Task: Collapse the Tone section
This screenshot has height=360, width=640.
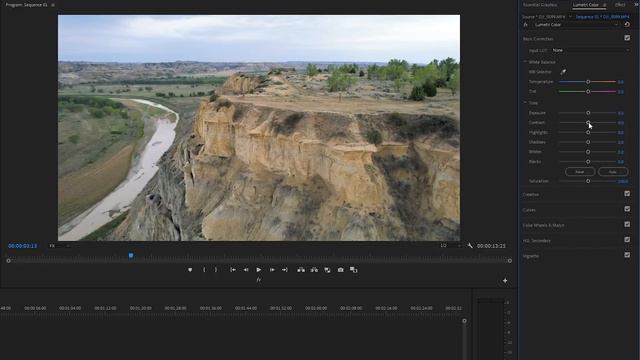Action: pyautogui.click(x=525, y=103)
